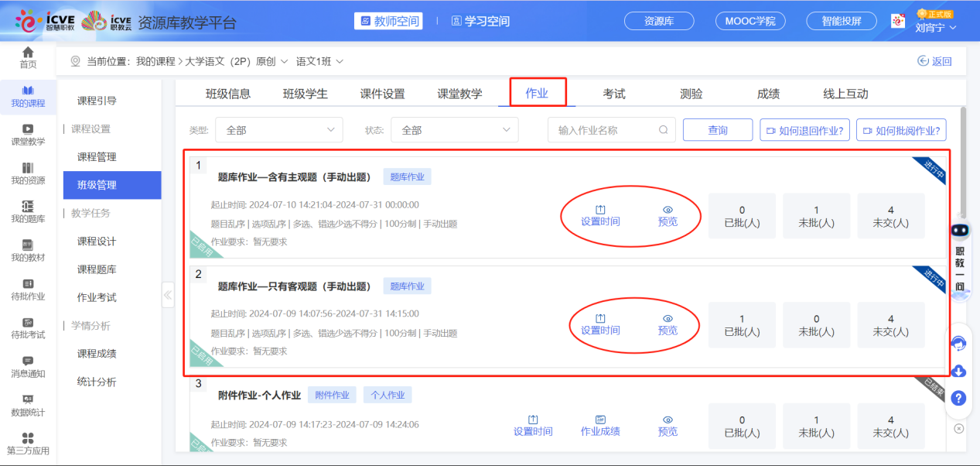Viewport: 980px width, 466px height.
Task: Open the 成绩 tab
Action: click(x=767, y=92)
